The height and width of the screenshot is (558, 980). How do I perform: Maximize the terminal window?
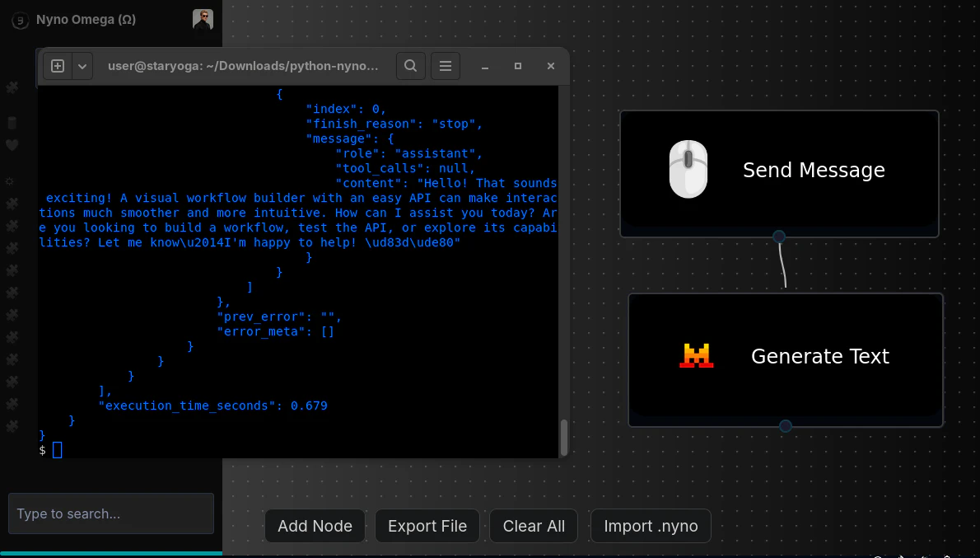point(517,66)
